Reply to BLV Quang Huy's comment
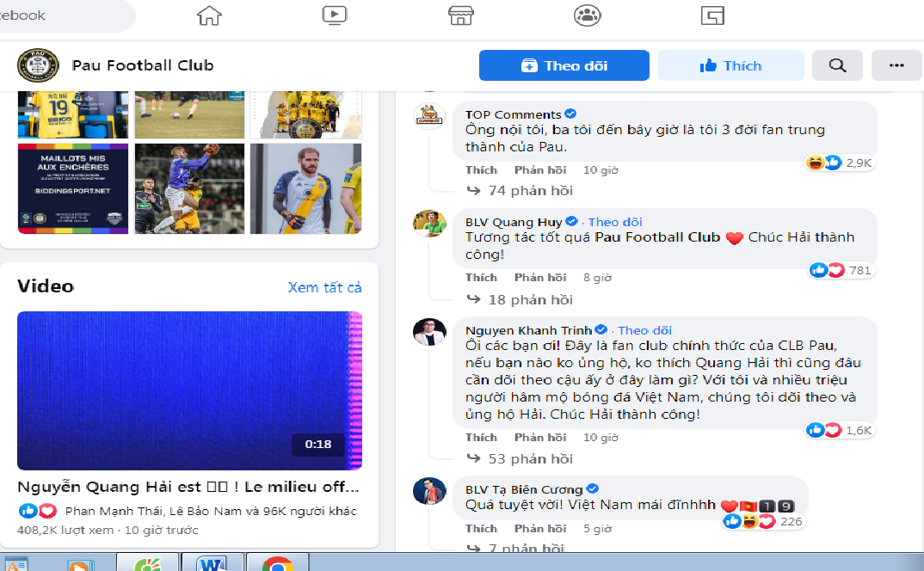The width and height of the screenshot is (924, 571). click(x=539, y=277)
